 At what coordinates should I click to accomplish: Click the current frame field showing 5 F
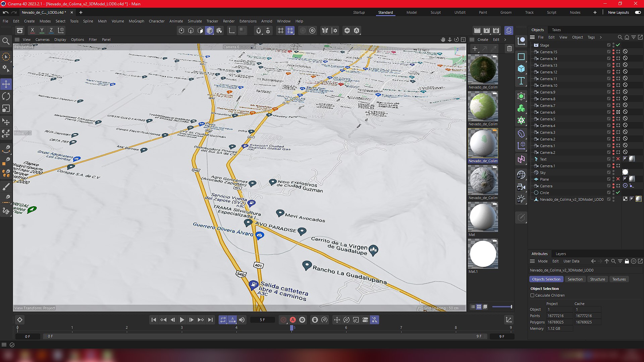[262, 320]
